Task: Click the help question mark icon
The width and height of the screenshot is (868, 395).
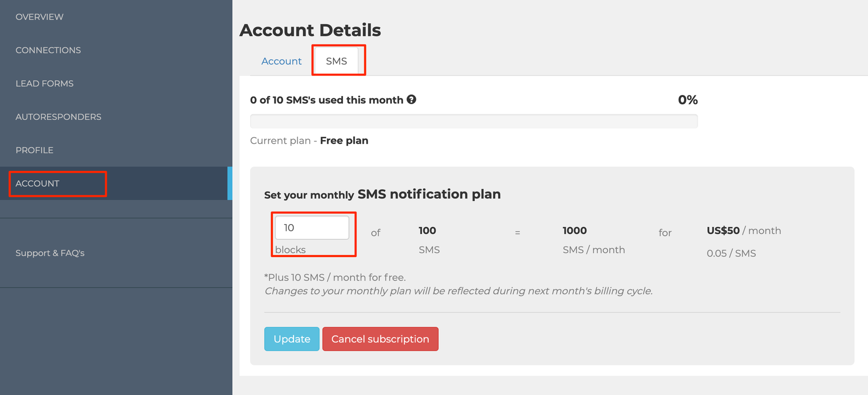Action: 412,99
